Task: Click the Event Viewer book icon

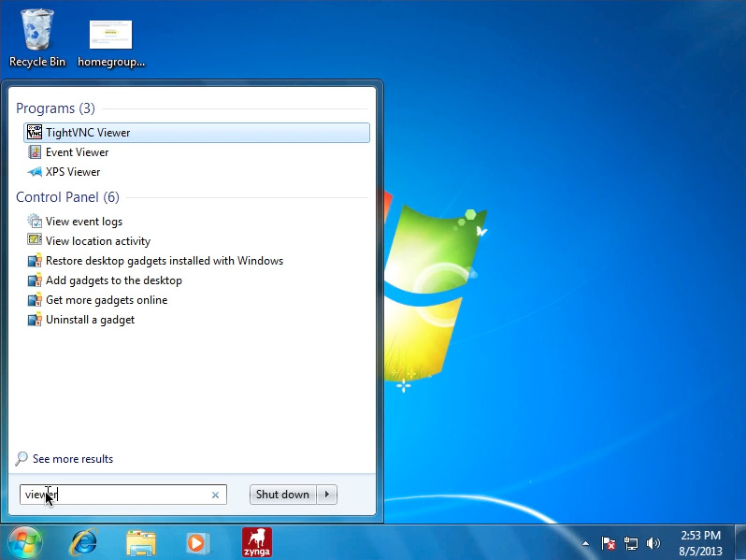Action: (35, 152)
